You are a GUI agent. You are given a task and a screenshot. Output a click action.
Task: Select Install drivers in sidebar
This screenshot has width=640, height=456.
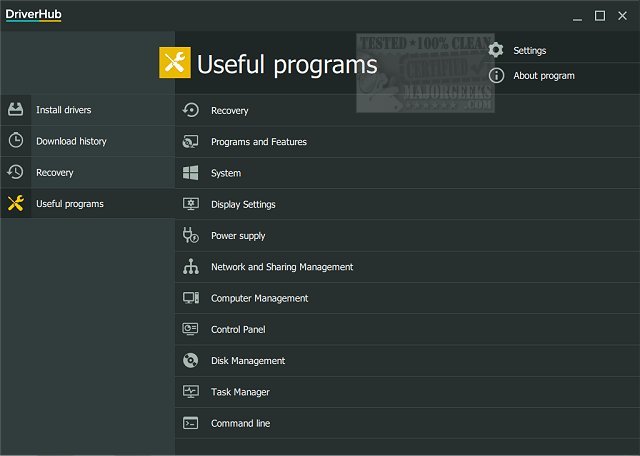[63, 109]
